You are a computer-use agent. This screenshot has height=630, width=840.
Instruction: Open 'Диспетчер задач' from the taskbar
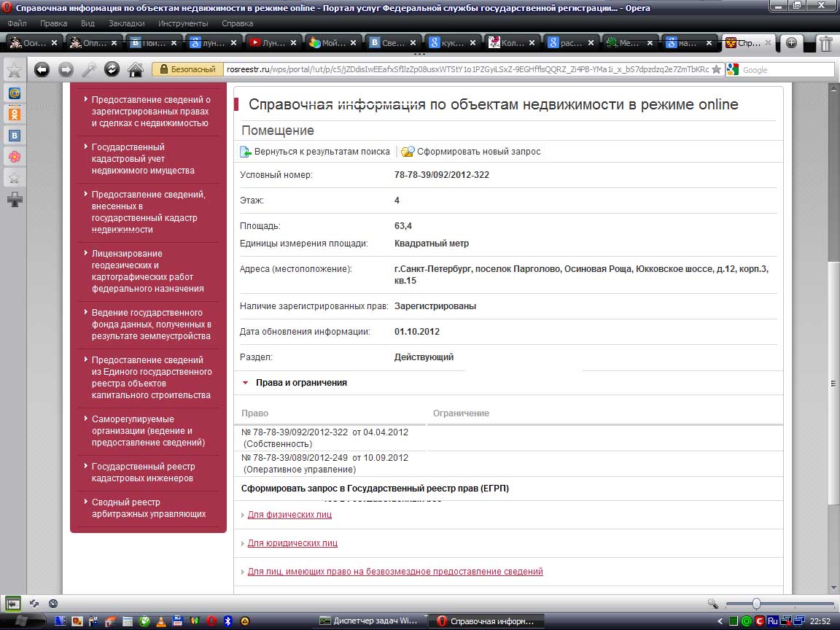(x=370, y=621)
